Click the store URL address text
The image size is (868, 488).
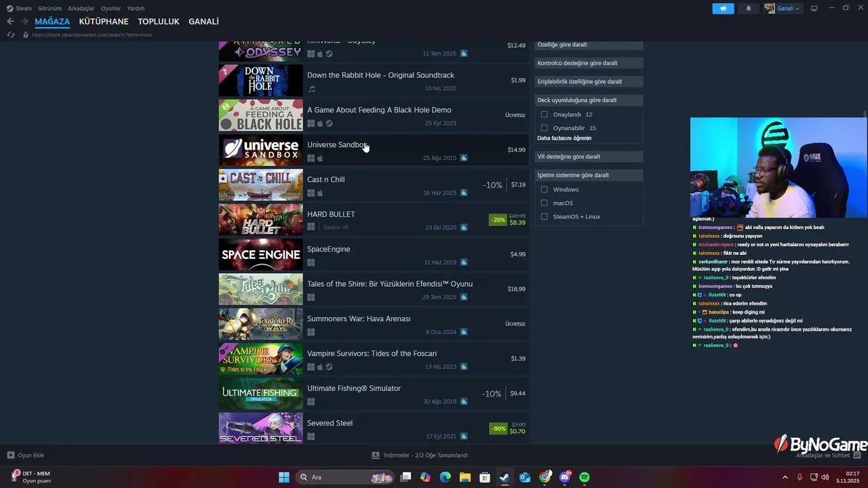click(x=92, y=35)
